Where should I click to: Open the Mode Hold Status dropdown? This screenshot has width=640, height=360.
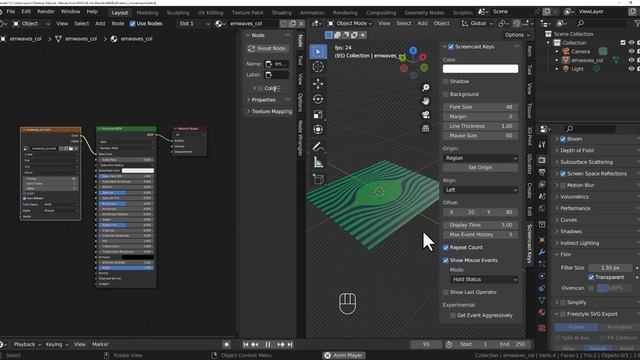pos(484,280)
